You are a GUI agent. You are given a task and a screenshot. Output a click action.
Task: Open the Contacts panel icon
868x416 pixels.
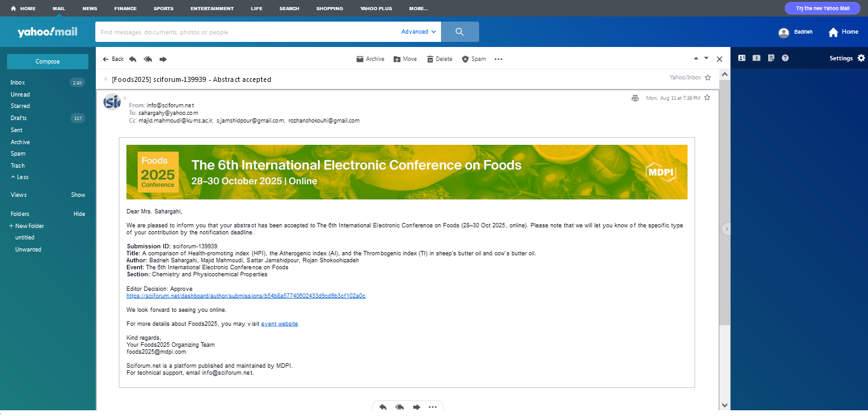pyautogui.click(x=742, y=58)
